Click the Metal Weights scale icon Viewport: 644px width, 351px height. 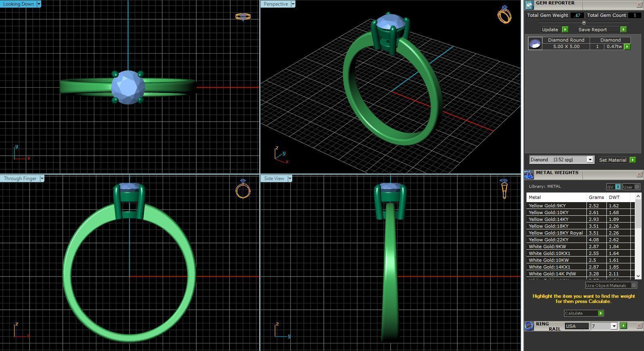coord(529,174)
